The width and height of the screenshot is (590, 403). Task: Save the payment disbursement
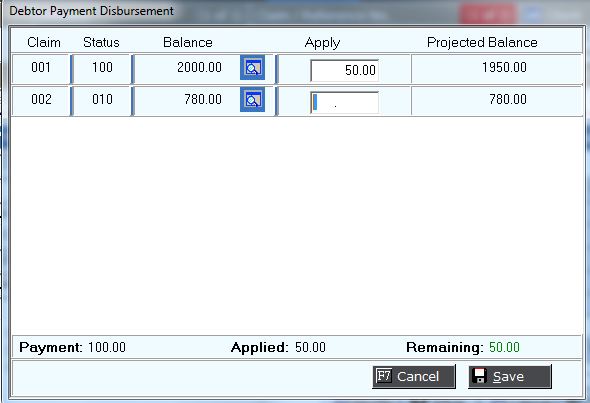pos(510,376)
